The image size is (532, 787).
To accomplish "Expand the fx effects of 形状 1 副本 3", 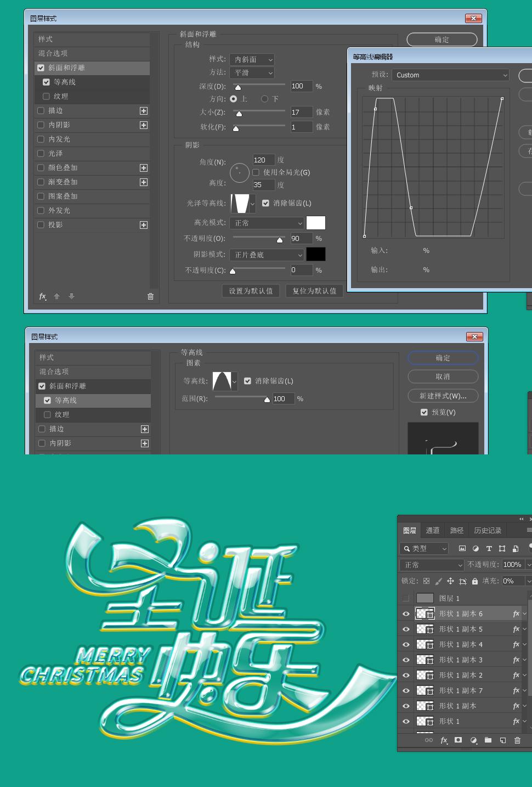I will pyautogui.click(x=524, y=660).
